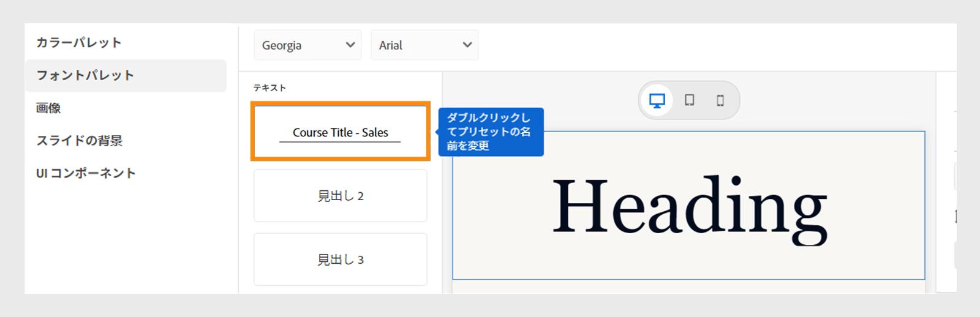
Task: Select フォントパレット in the sidebar
Action: tap(85, 75)
